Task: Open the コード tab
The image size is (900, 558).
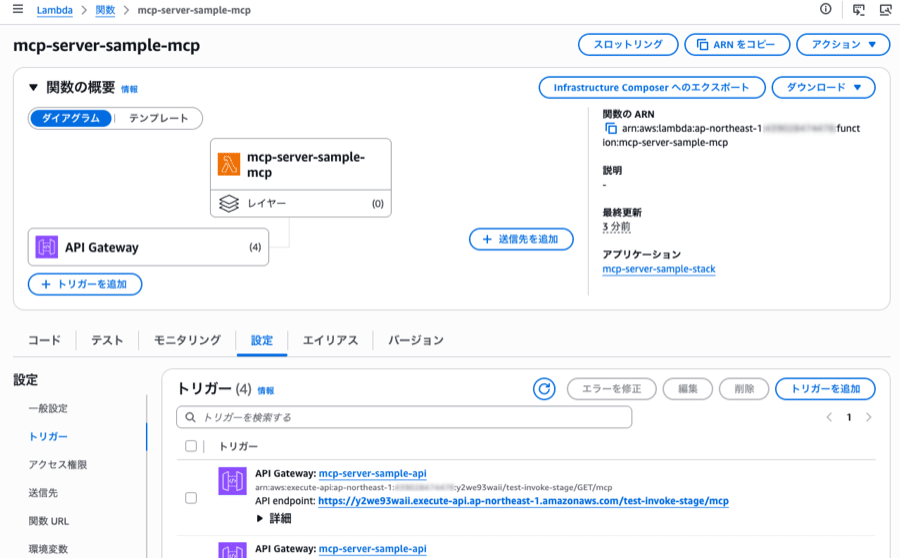Action: click(44, 340)
